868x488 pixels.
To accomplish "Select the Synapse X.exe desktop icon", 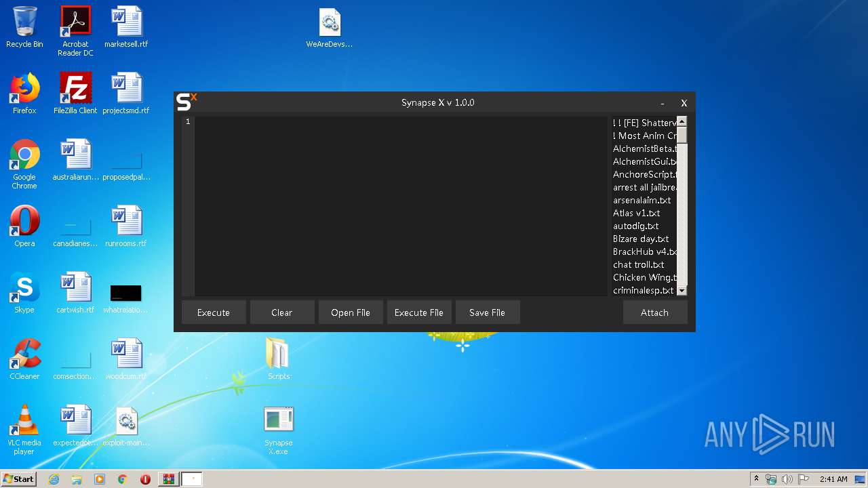I will click(279, 430).
